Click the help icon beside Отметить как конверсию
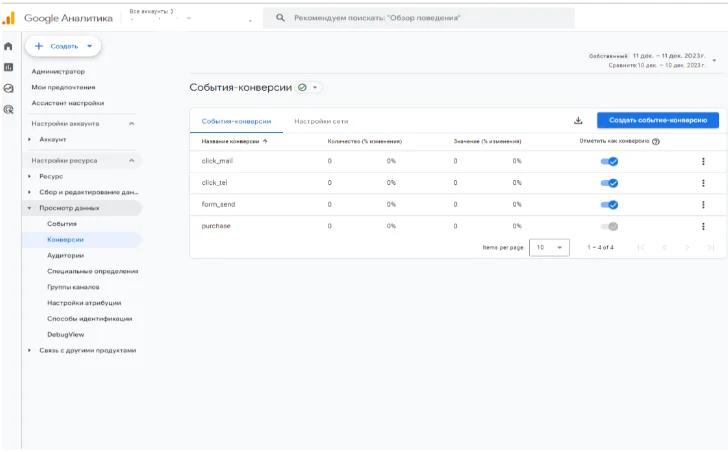Image resolution: width=728 pixels, height=452 pixels. coord(656,142)
